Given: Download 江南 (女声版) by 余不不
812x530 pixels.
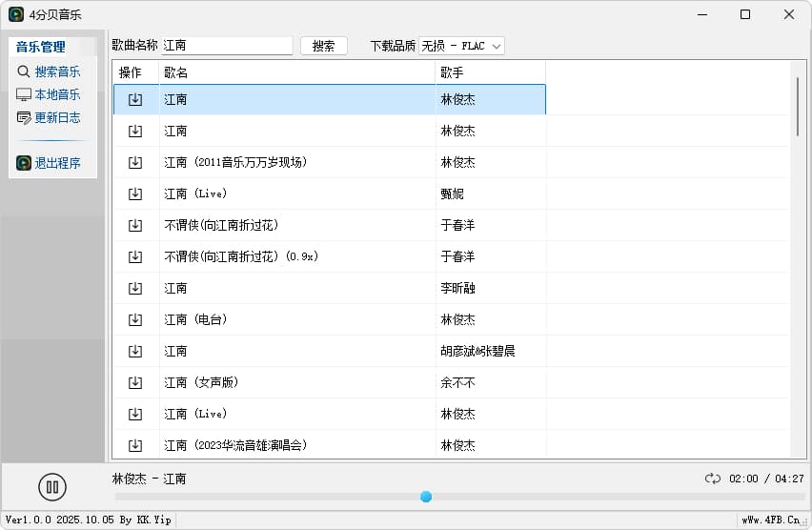Looking at the screenshot, I should (135, 382).
